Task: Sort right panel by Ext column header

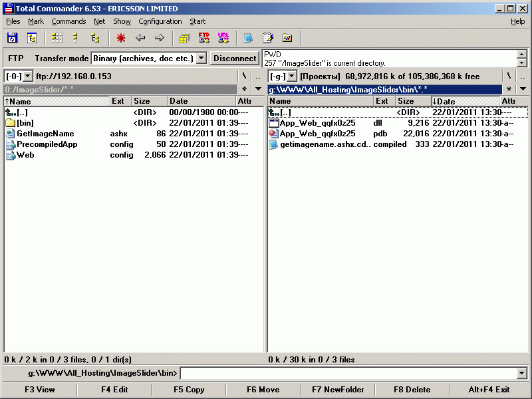Action: tap(384, 101)
